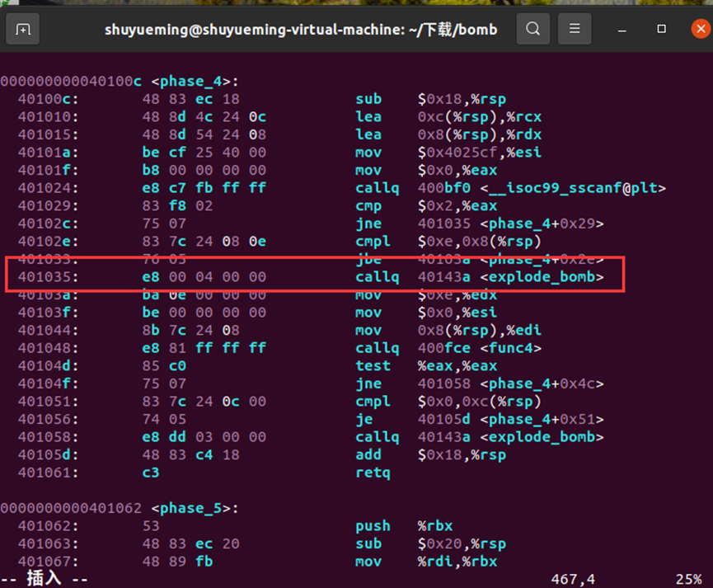The height and width of the screenshot is (588, 713).
Task: Click the terminal title showing ~/下载/bomb
Action: pyautogui.click(x=300, y=29)
